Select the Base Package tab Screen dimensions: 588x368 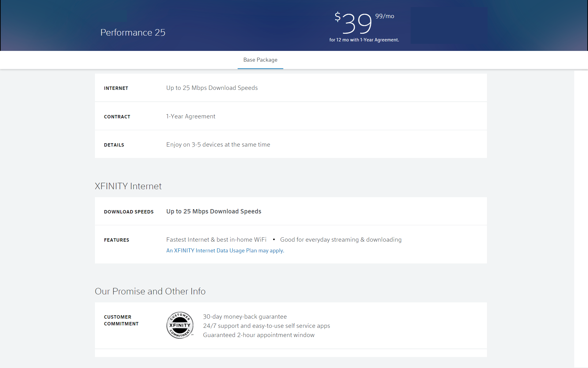click(x=260, y=60)
